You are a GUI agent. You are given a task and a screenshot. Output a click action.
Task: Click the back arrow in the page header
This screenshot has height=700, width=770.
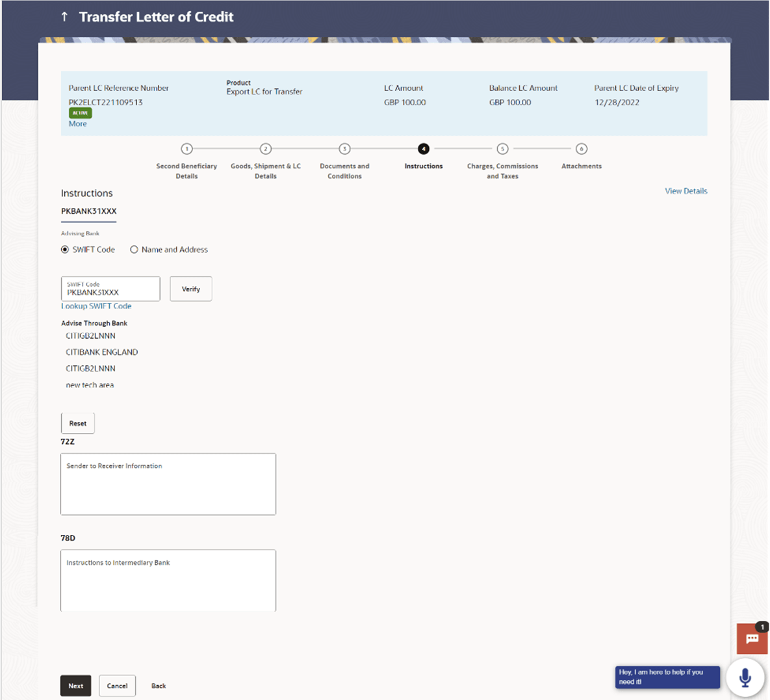[64, 16]
